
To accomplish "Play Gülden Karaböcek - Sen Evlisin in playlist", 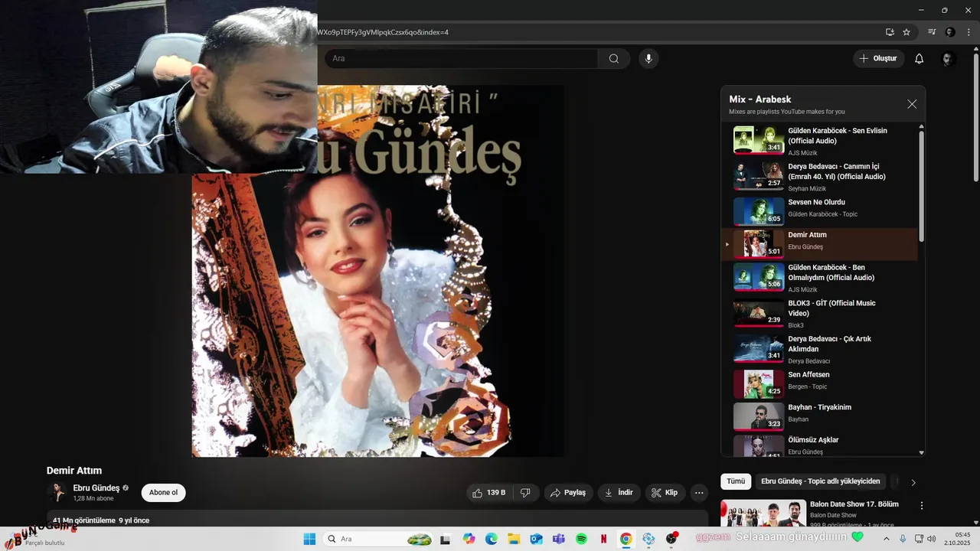I will [819, 141].
